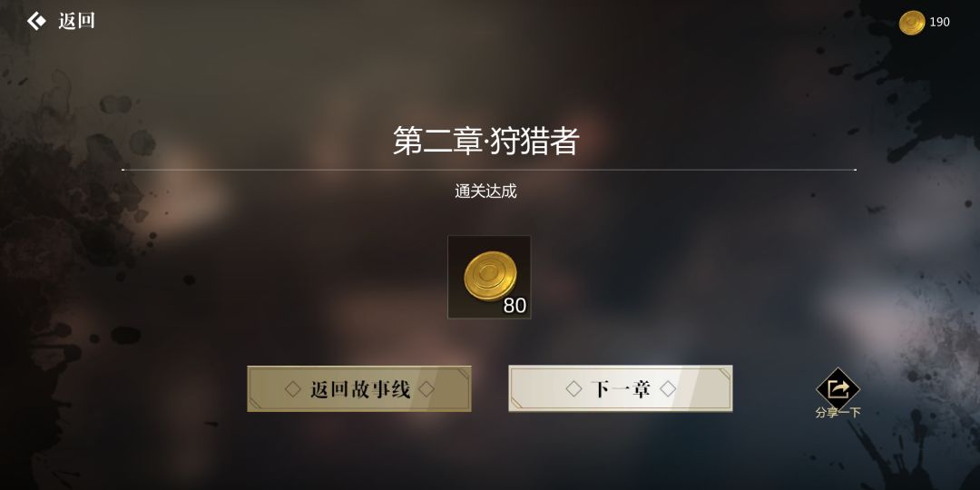Click the 返回故事线 button
Image resolution: width=980 pixels, height=490 pixels.
point(359,388)
